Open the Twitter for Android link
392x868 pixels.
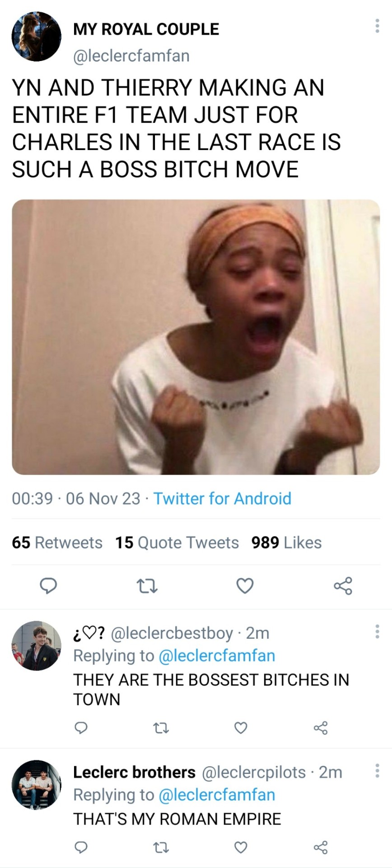pyautogui.click(x=222, y=499)
